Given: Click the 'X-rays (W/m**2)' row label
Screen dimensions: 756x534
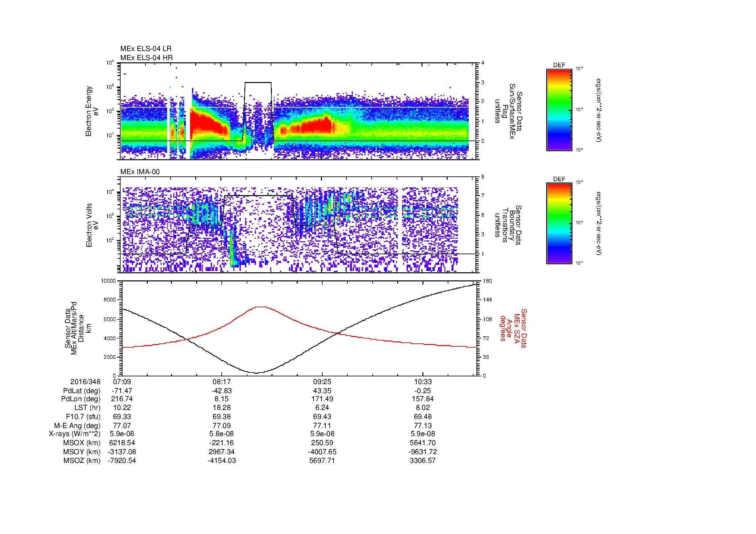Looking at the screenshot, I should [x=74, y=434].
